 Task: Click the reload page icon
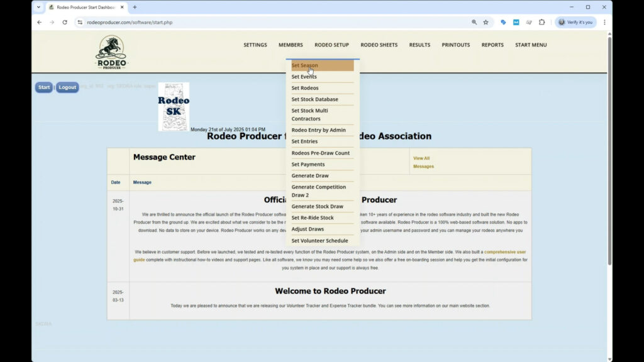(65, 21)
